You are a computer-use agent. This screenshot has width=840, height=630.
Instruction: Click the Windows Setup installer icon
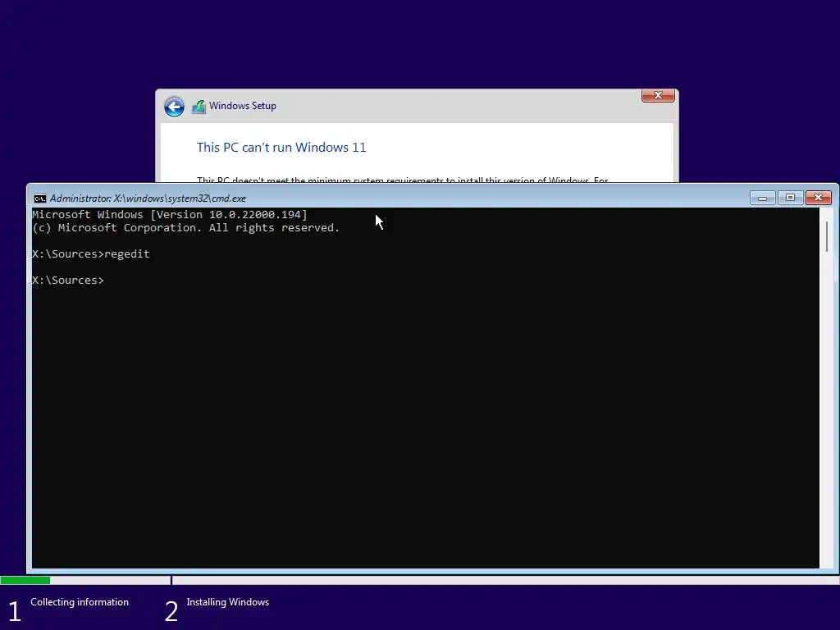coord(199,107)
